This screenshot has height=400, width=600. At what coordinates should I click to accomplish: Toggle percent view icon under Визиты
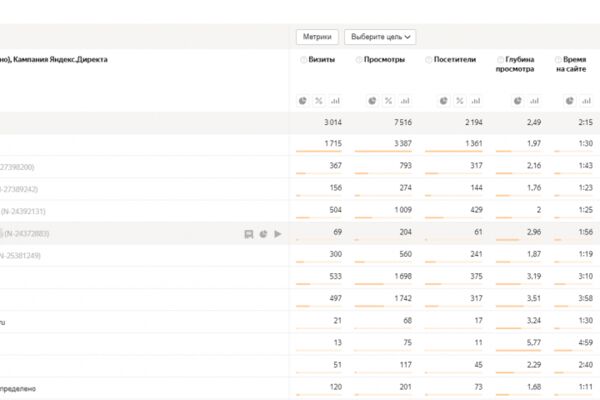[x=318, y=101]
